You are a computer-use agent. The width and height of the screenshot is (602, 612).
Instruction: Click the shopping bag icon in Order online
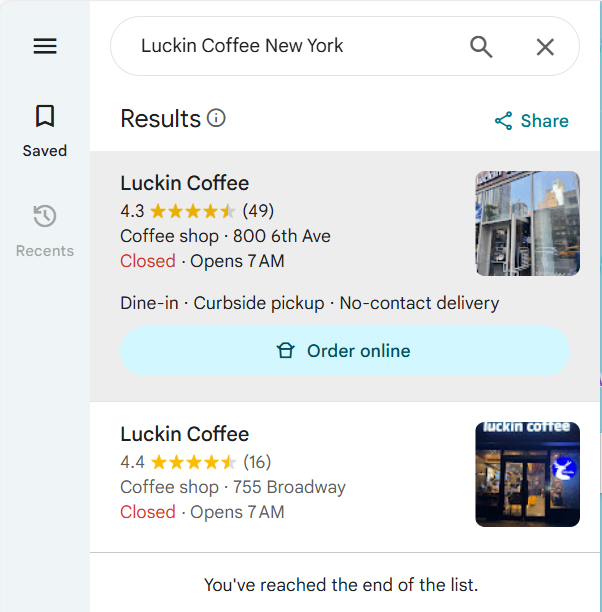click(286, 351)
